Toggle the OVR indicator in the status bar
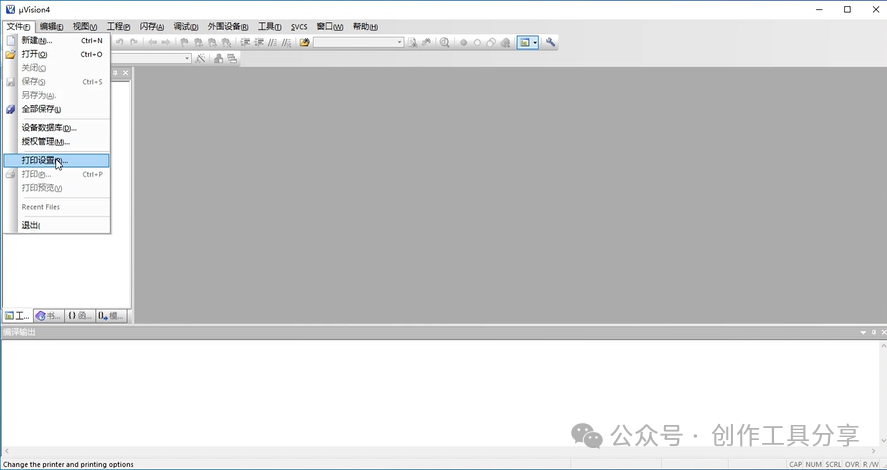Viewport: 887px width, 470px height. point(852,464)
